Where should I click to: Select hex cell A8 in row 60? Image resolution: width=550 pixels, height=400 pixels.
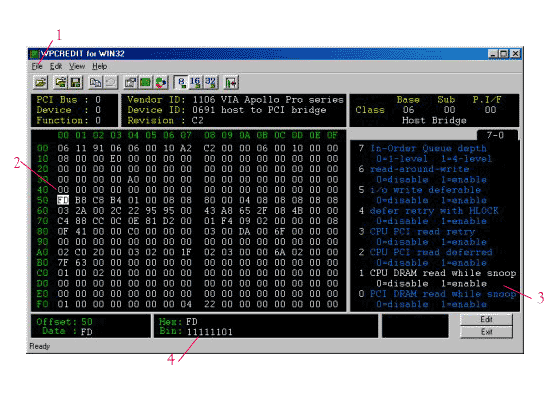click(x=227, y=211)
